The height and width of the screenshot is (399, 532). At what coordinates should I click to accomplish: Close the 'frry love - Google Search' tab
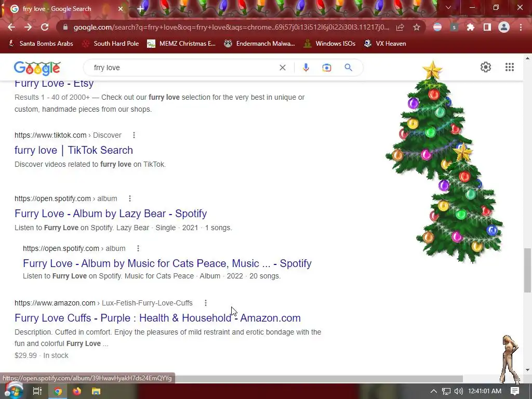point(121,9)
